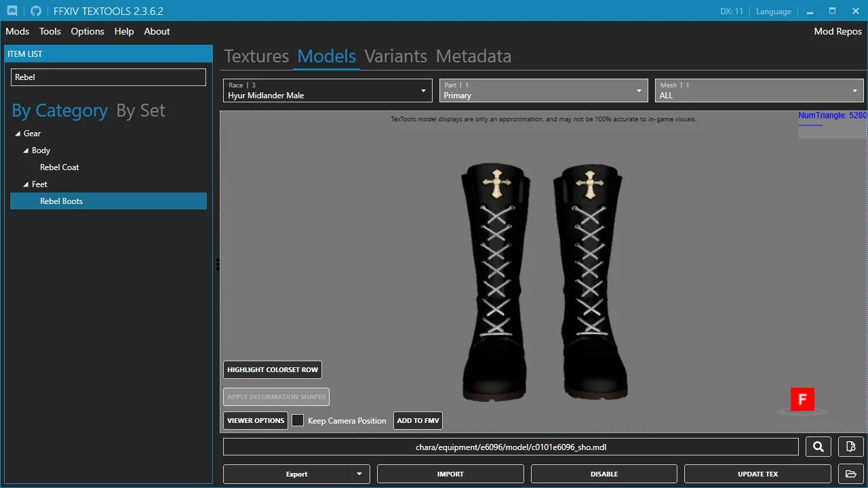Expand the Mesh dropdown
Viewport: 868px width, 488px height.
(x=759, y=90)
